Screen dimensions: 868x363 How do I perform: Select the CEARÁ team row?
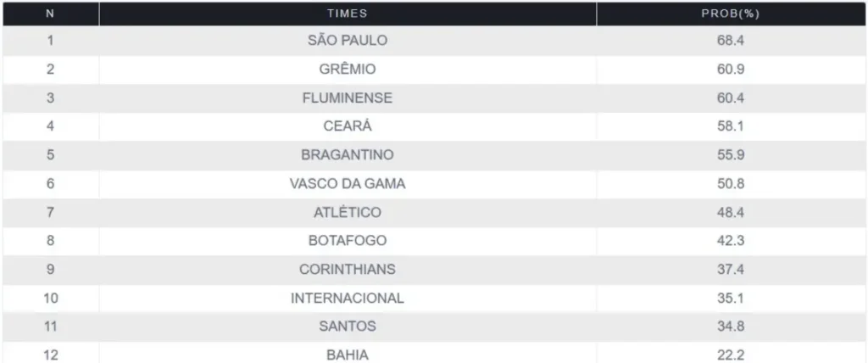pos(347,126)
